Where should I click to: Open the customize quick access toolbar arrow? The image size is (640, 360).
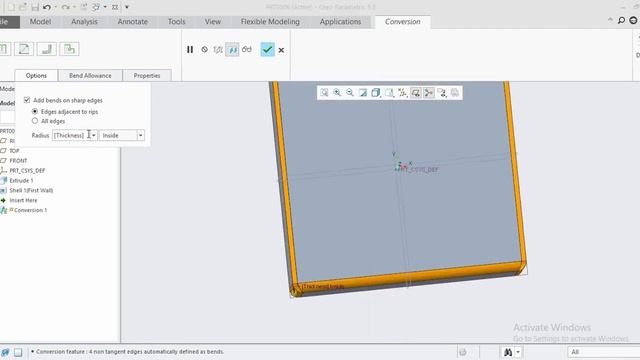coord(127,7)
